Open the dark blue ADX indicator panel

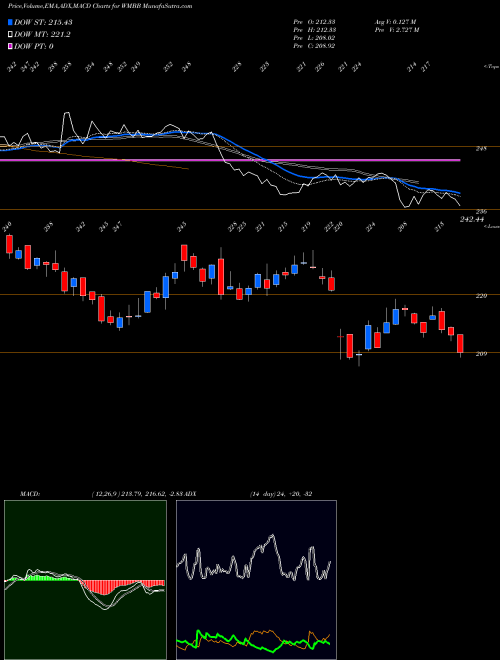pyautogui.click(x=256, y=580)
